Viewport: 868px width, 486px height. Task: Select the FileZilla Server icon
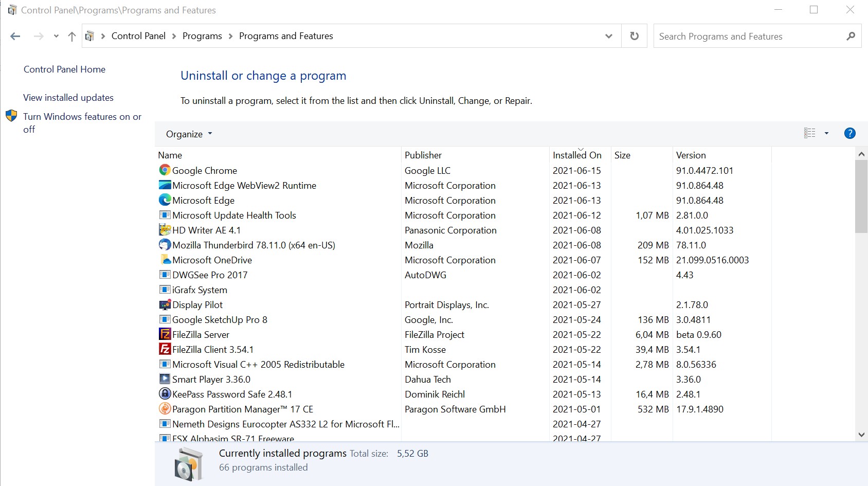[x=165, y=334]
